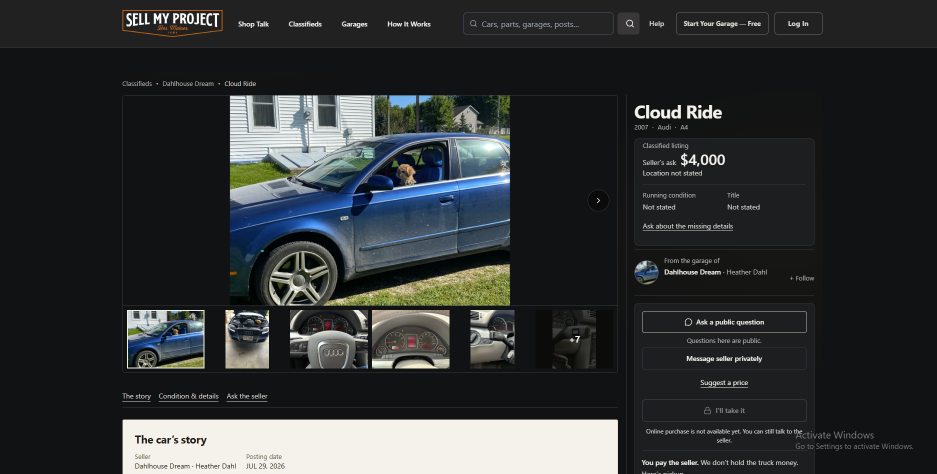Viewport: 937px width, 474px height.
Task: Click Ask a public question button
Action: 724,322
